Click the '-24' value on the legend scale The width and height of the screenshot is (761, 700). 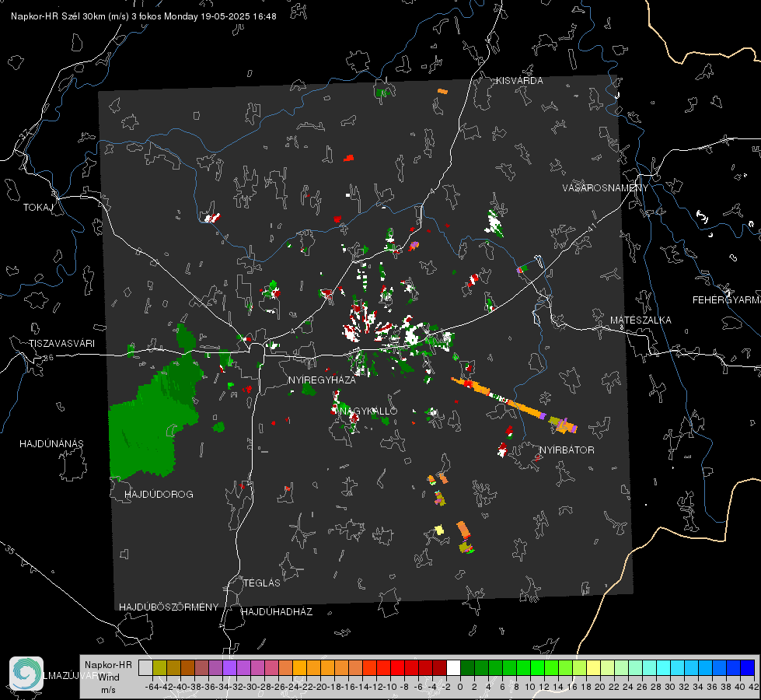pyautogui.click(x=292, y=687)
